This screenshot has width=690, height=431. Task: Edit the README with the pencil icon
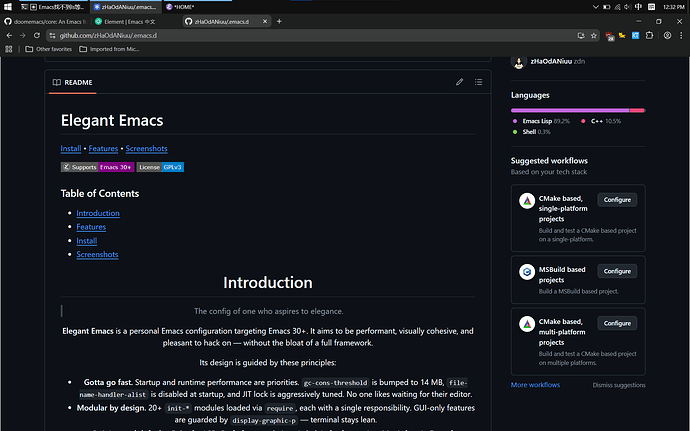pos(459,82)
